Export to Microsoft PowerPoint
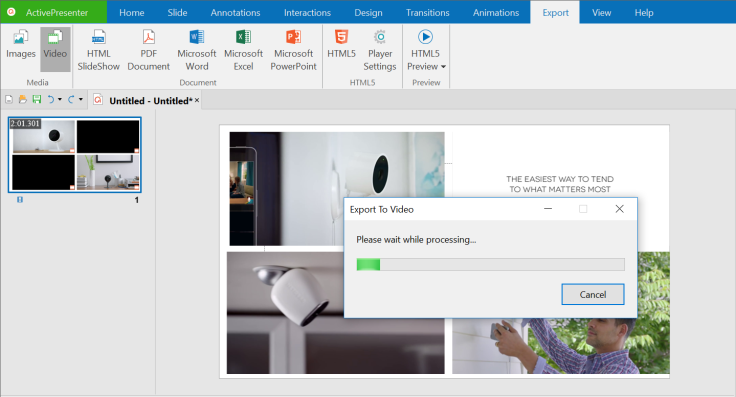The width and height of the screenshot is (736, 397). pos(293,50)
